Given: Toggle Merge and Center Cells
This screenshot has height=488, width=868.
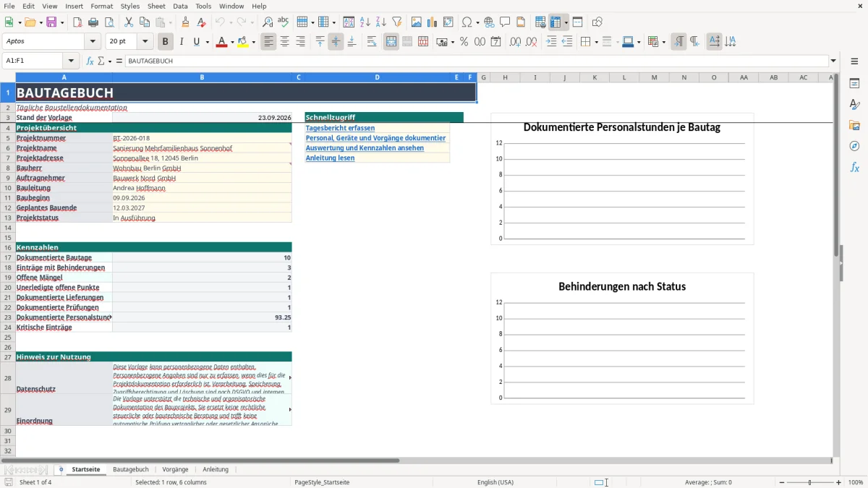Looking at the screenshot, I should point(391,42).
